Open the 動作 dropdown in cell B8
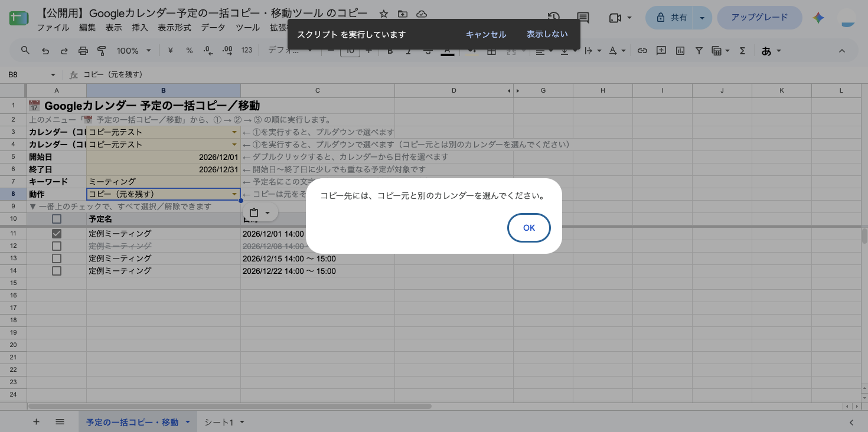The height and width of the screenshot is (432, 868). 234,194
